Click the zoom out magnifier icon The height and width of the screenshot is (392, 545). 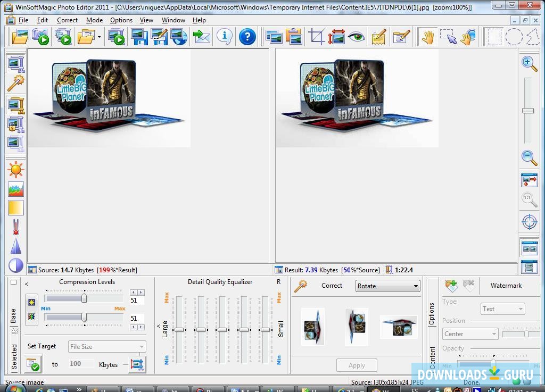tap(529, 157)
